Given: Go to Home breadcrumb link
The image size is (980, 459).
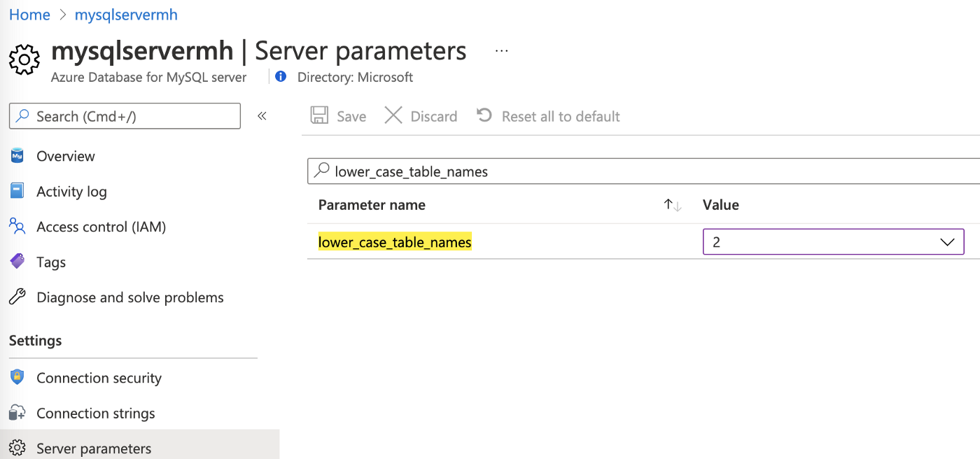Looking at the screenshot, I should coord(29,15).
